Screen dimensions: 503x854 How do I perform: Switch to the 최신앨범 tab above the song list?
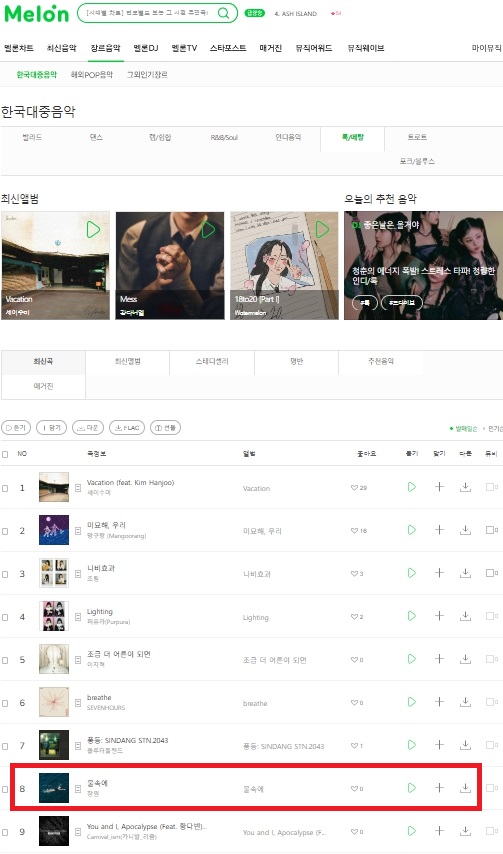pyautogui.click(x=127, y=361)
